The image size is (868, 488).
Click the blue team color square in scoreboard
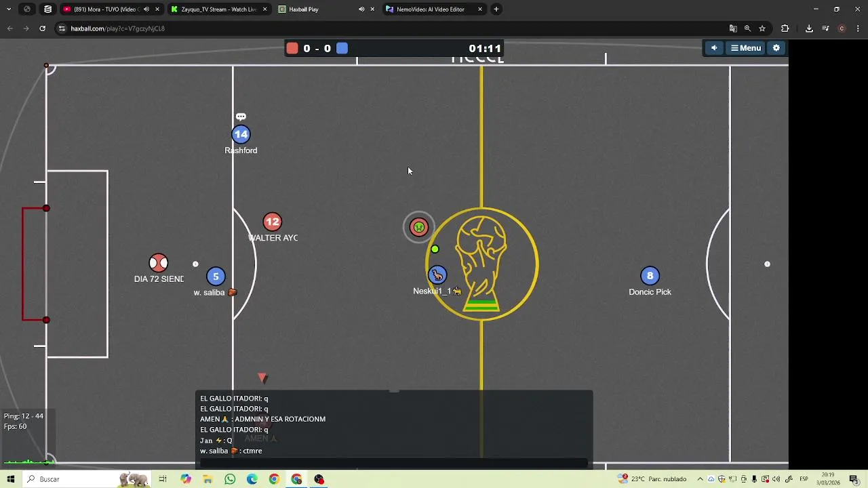click(342, 48)
